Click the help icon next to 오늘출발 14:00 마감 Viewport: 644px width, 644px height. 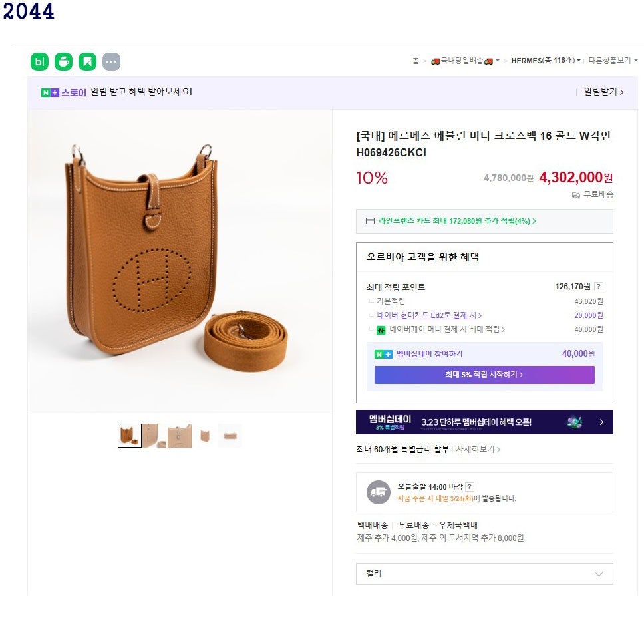pos(470,487)
